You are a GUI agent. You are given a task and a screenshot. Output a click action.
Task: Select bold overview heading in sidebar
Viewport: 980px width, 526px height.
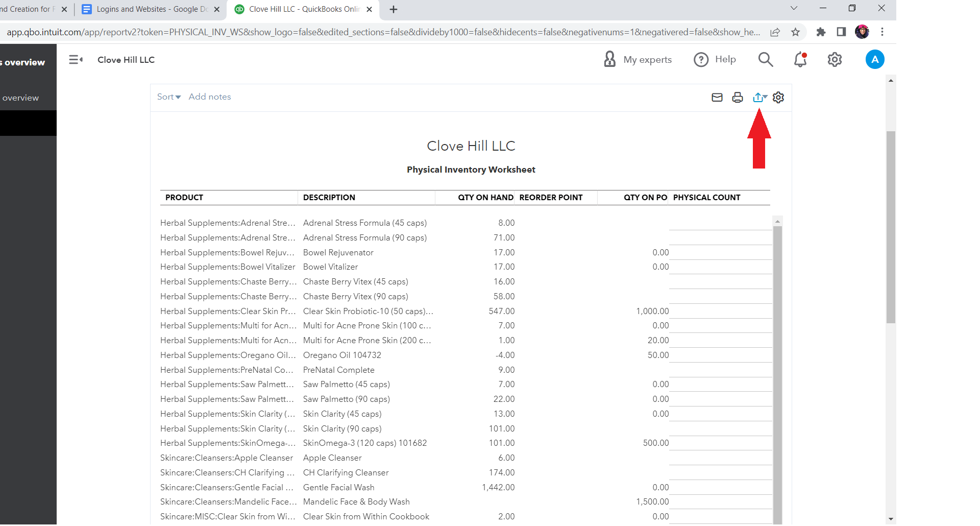click(22, 62)
